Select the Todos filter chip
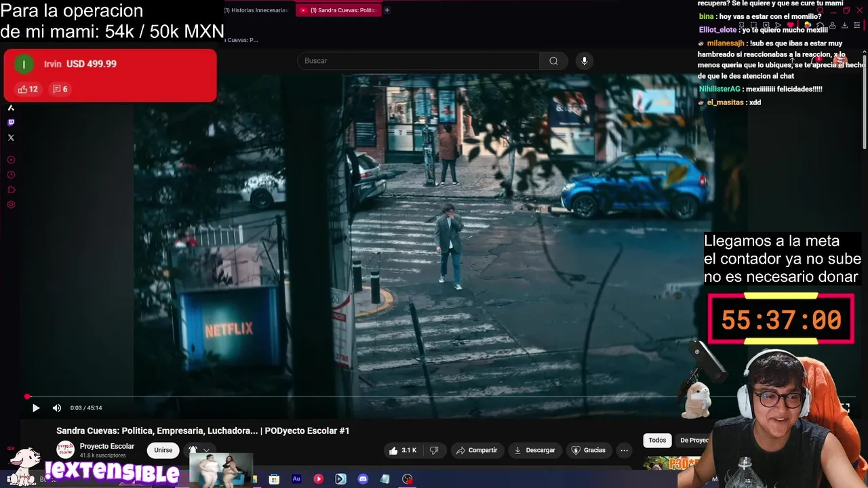The width and height of the screenshot is (868, 488). 657,441
